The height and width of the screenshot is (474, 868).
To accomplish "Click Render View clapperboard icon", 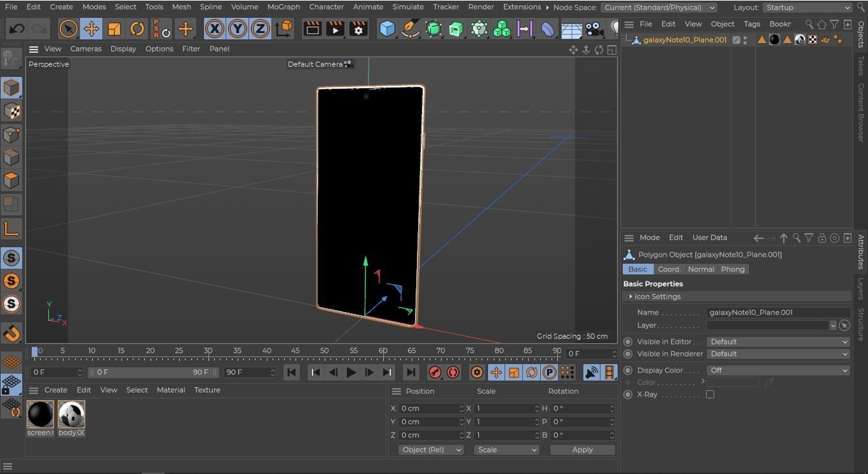I will [312, 29].
